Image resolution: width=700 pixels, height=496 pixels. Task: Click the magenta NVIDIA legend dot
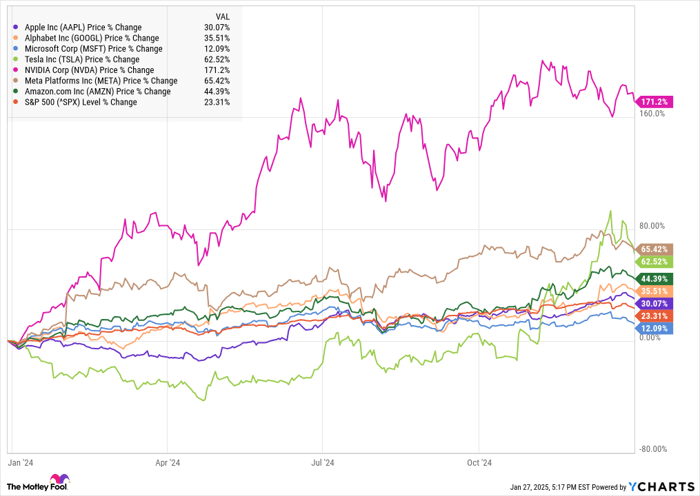pos(14,70)
